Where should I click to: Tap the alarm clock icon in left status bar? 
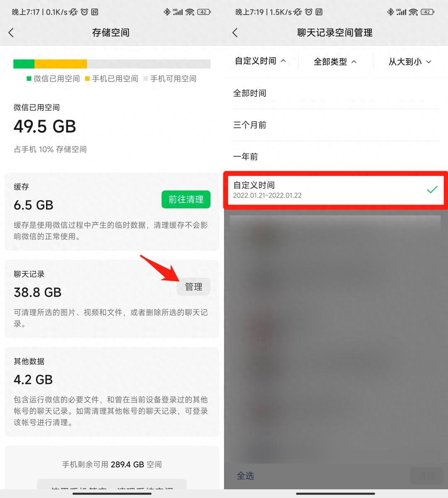coord(84,12)
